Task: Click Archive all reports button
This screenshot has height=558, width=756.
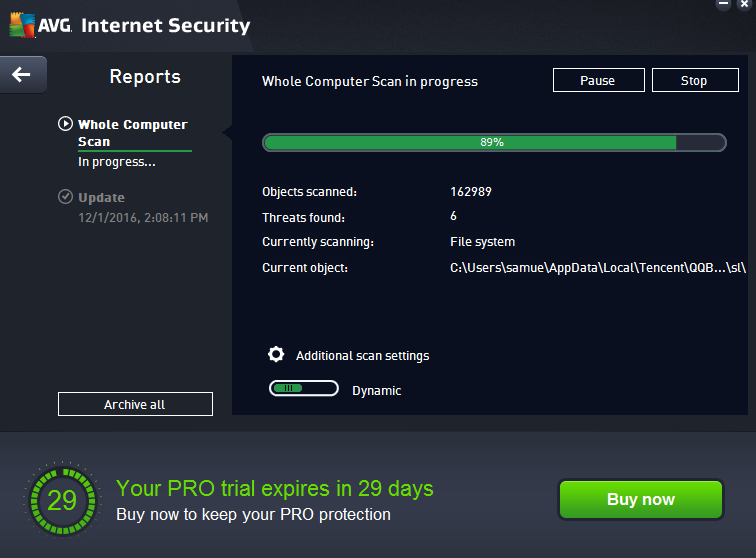Action: (135, 405)
